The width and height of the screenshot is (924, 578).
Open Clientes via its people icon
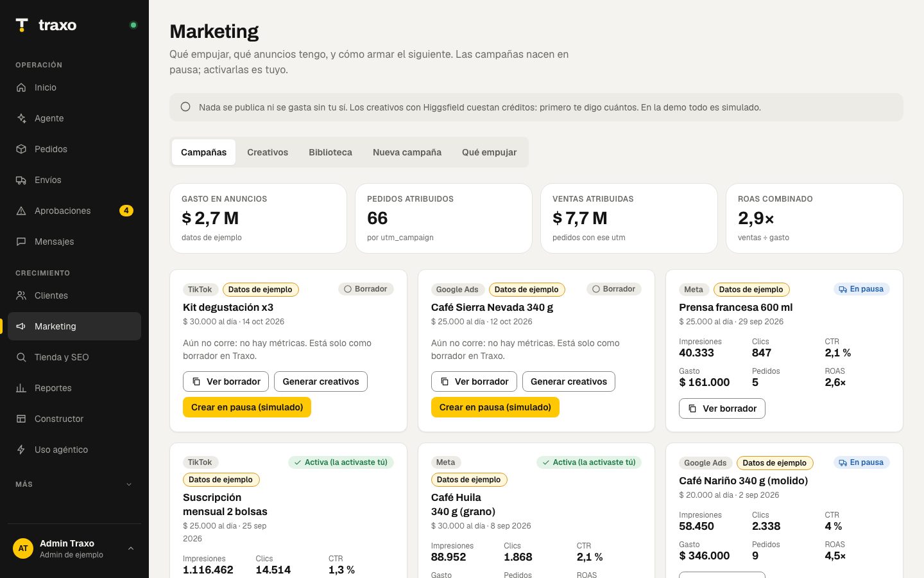tap(21, 295)
